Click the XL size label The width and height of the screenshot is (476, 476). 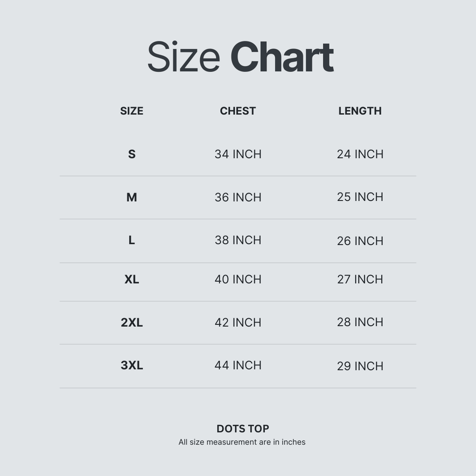tap(132, 279)
